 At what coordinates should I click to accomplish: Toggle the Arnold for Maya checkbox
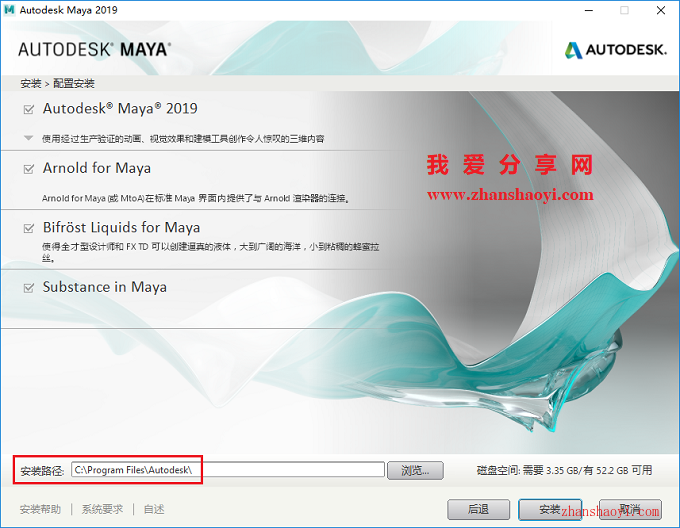click(28, 169)
